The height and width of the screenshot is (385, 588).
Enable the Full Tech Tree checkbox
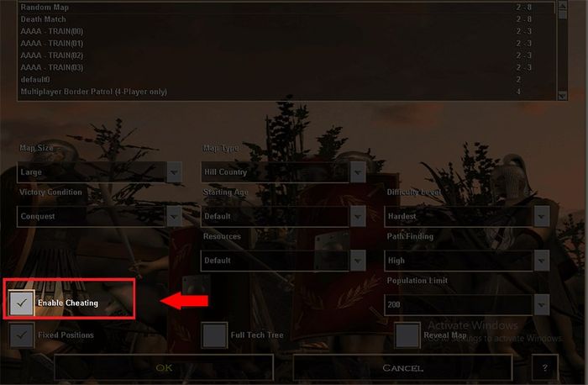click(214, 335)
